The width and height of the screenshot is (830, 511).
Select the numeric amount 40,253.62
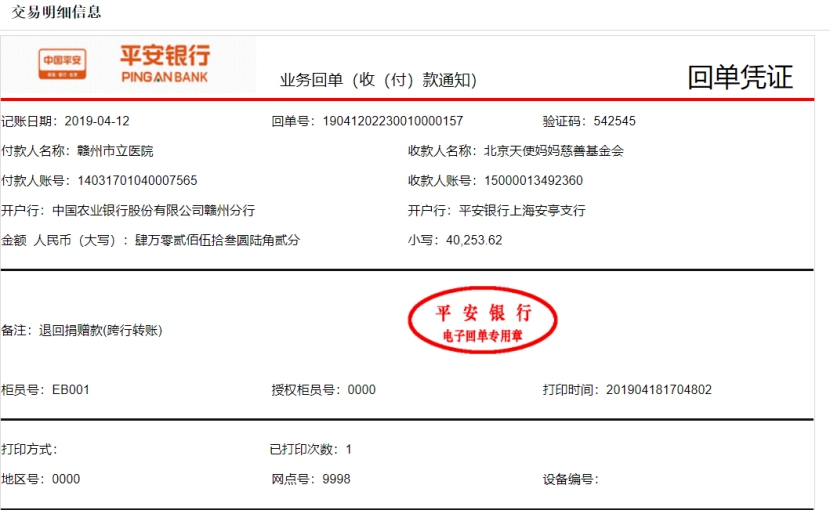pyautogui.click(x=474, y=240)
